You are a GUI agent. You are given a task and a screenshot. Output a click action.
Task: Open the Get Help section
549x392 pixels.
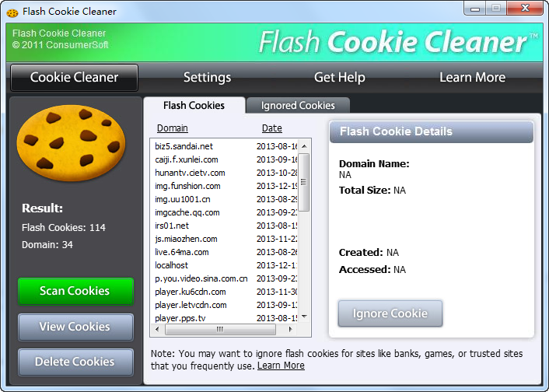click(x=339, y=78)
